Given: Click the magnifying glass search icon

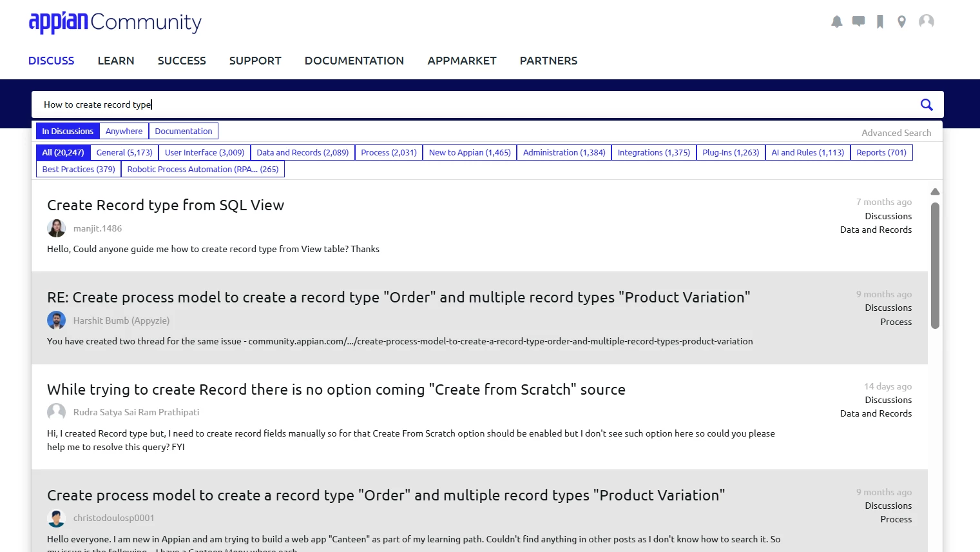Looking at the screenshot, I should pyautogui.click(x=927, y=104).
